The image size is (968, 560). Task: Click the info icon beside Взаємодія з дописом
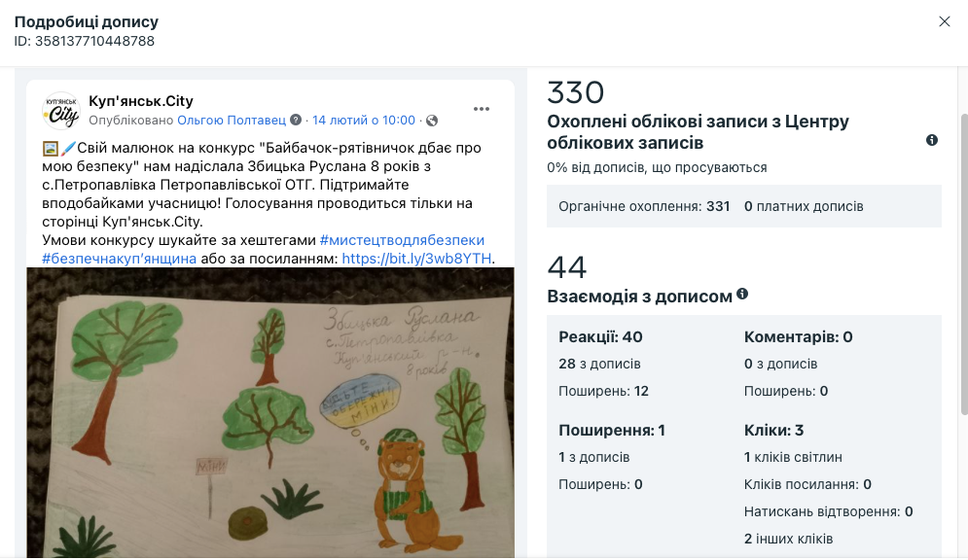click(x=742, y=295)
